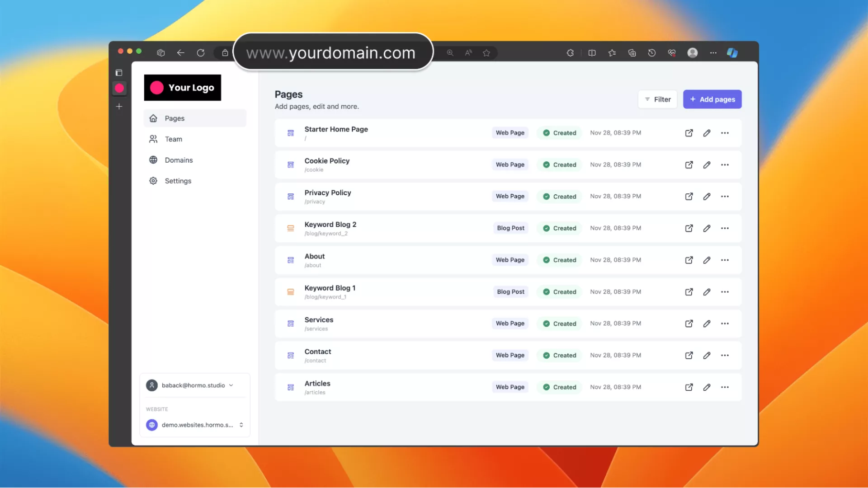The height and width of the screenshot is (488, 868).
Task: Edit the About page with pencil icon
Action: (707, 260)
